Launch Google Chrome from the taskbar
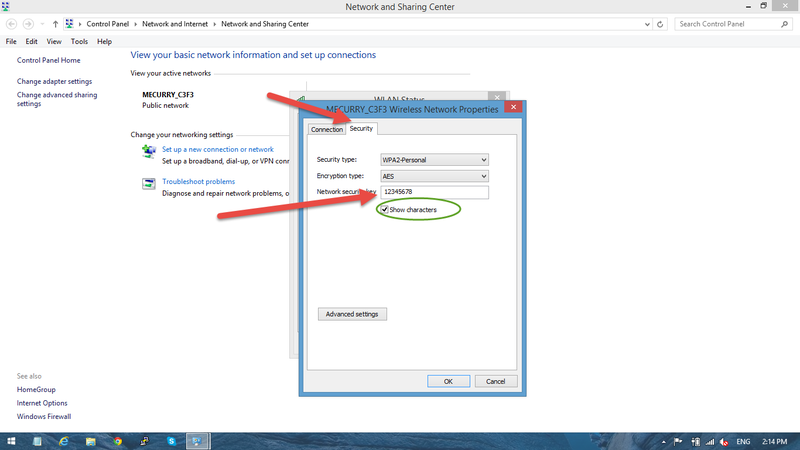 [117, 440]
